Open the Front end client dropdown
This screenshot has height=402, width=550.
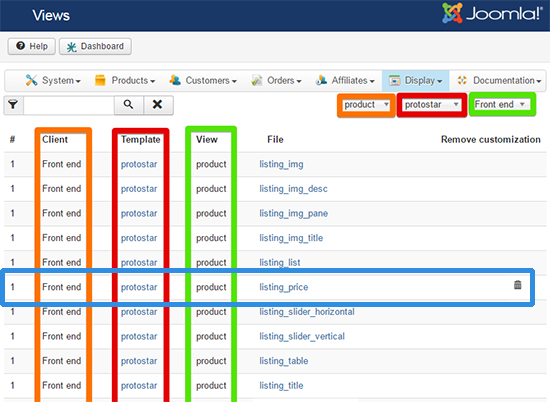[x=502, y=104]
